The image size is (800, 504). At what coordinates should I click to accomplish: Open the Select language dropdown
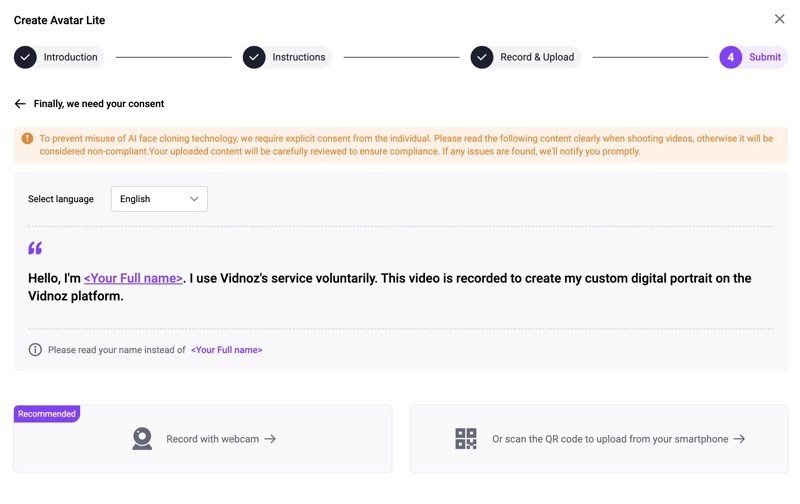159,199
